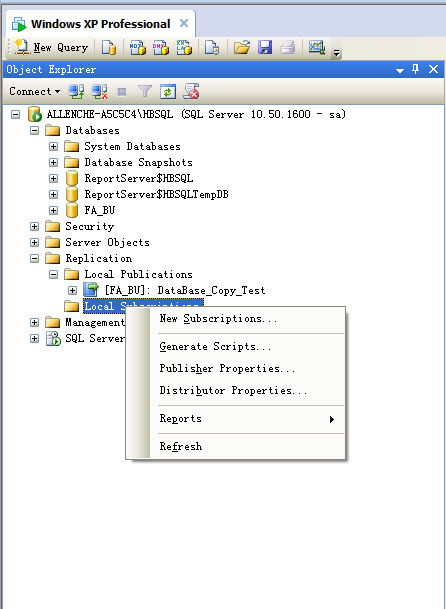Collapse the Databases folder
This screenshot has width=446, height=609.
35,130
